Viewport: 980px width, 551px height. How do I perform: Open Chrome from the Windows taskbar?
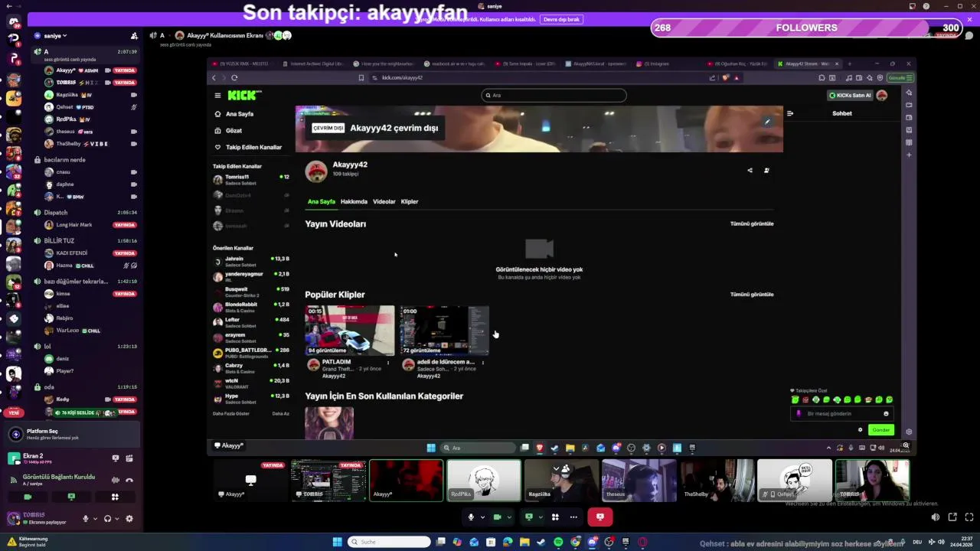point(575,542)
